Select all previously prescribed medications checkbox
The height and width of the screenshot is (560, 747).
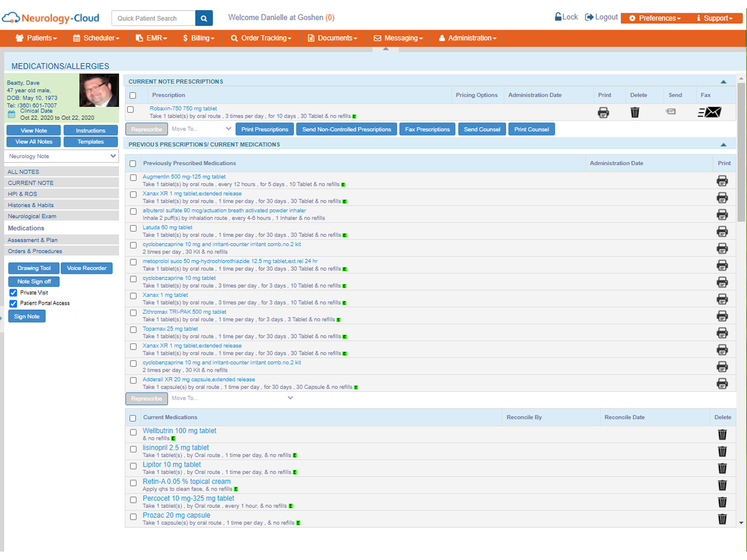tap(133, 164)
